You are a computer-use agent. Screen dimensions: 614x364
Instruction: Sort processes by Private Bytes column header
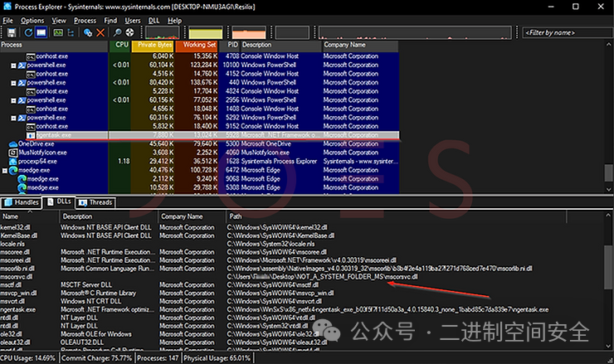pos(153,45)
